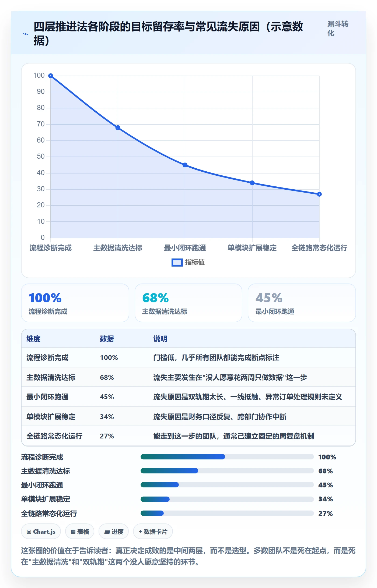
Task: Click the progress bar showing 27%
Action: coord(227,513)
